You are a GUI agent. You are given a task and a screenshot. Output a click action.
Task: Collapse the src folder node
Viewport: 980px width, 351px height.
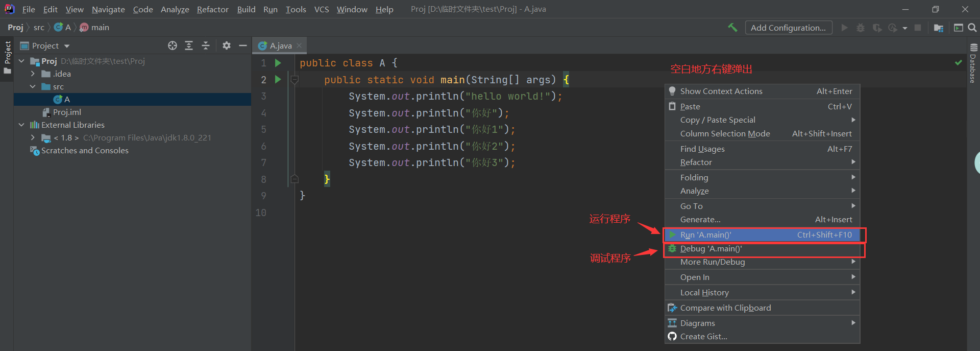(x=33, y=86)
